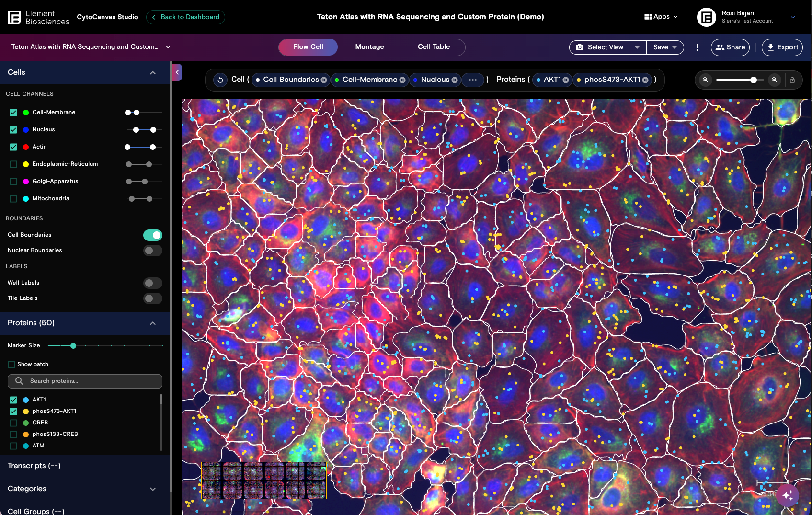Click the lock zoom icon
Viewport: 812px width, 515px height.
pyautogui.click(x=792, y=80)
